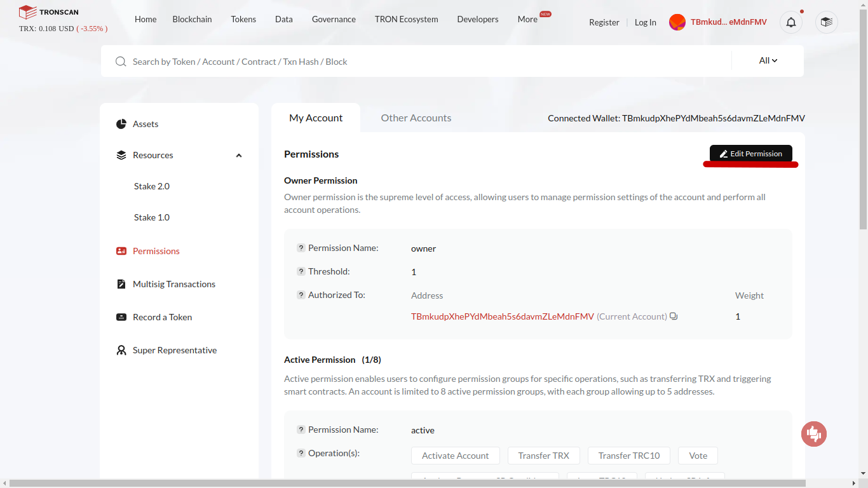Click the Transfer TRC10 operation tag

click(629, 456)
